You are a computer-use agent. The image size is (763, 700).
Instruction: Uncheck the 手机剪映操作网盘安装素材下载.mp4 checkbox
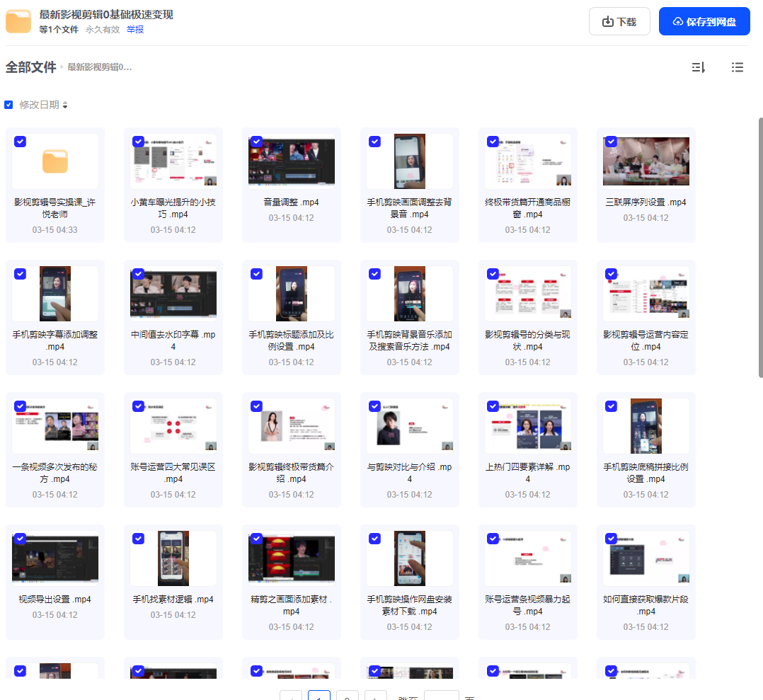click(x=374, y=539)
